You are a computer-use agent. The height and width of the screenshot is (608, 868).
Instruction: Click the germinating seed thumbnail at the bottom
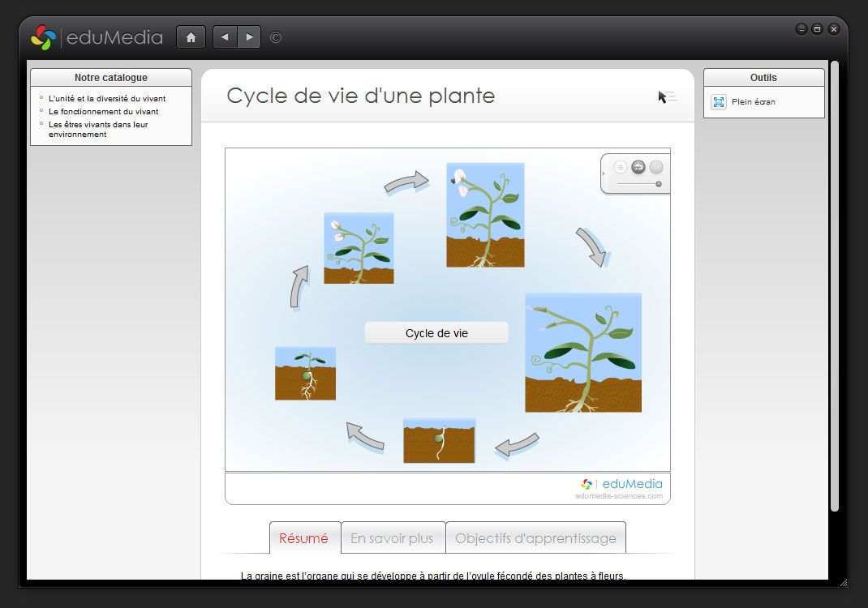439,441
